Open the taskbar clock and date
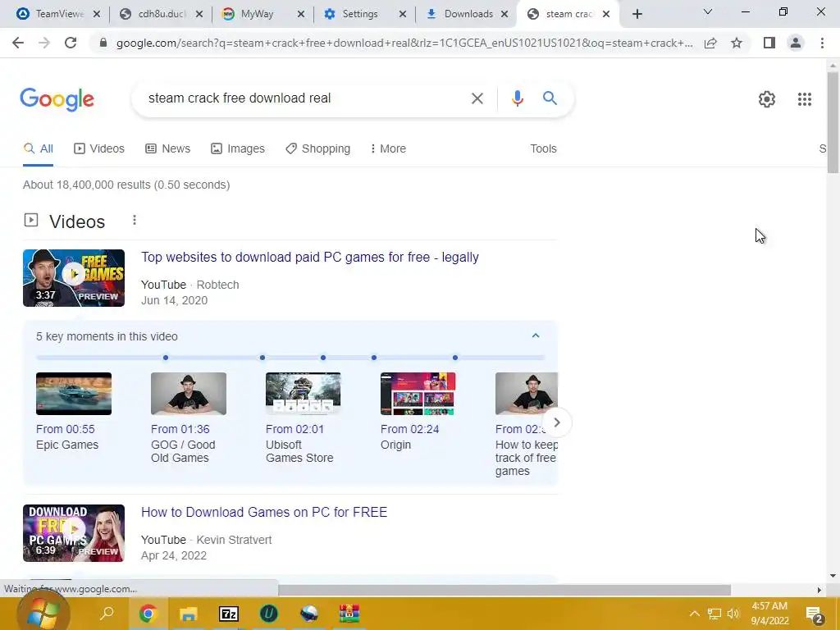The image size is (840, 630). (769, 614)
